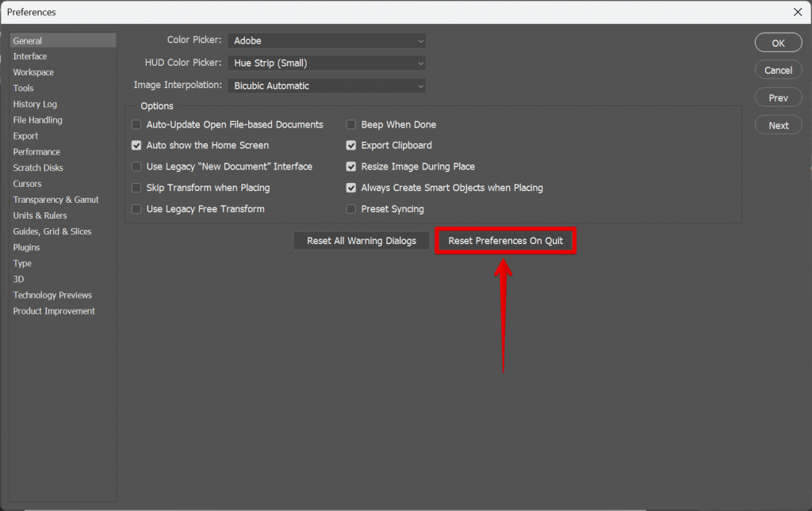Select the Scratch Disks category
Viewport: 812px width, 511px height.
tap(37, 167)
